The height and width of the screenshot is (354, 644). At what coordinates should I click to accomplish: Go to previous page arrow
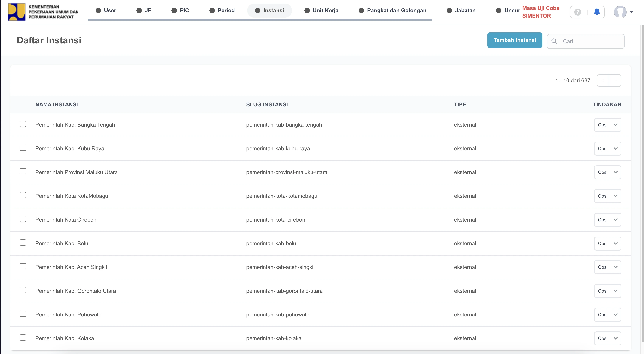click(603, 81)
